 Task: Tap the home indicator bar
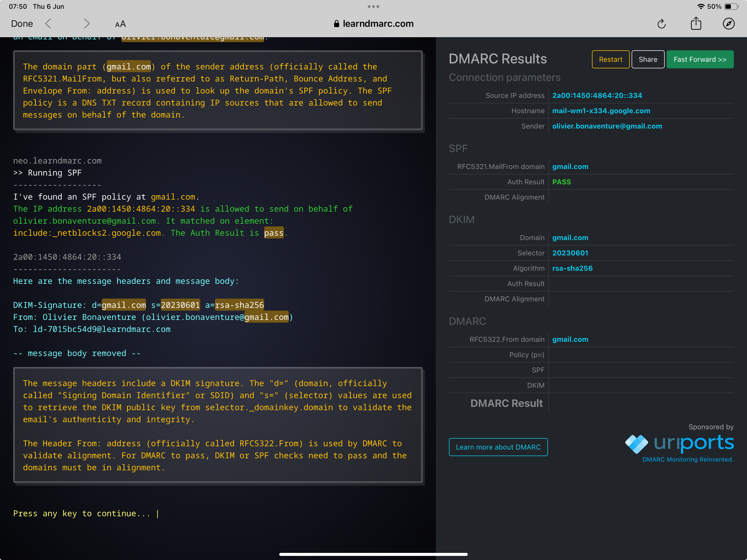[373, 554]
